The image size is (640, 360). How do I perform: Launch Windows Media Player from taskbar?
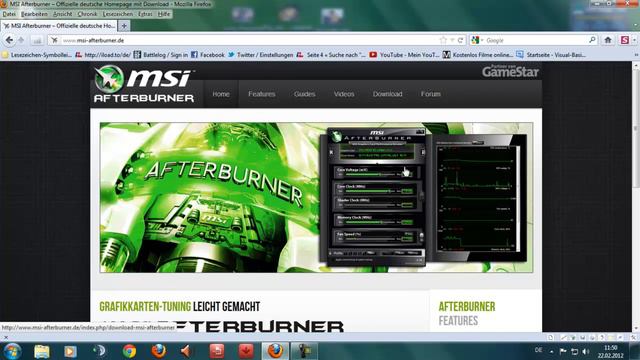point(71,351)
